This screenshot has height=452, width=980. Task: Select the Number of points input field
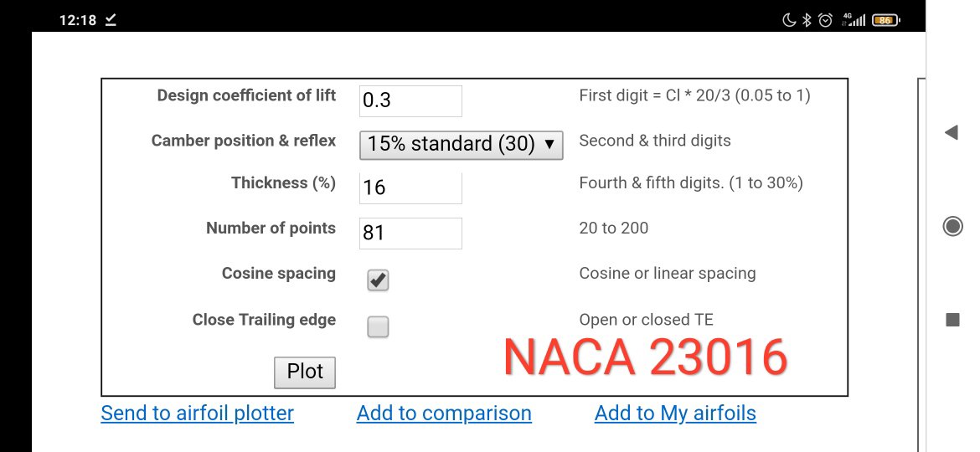410,233
